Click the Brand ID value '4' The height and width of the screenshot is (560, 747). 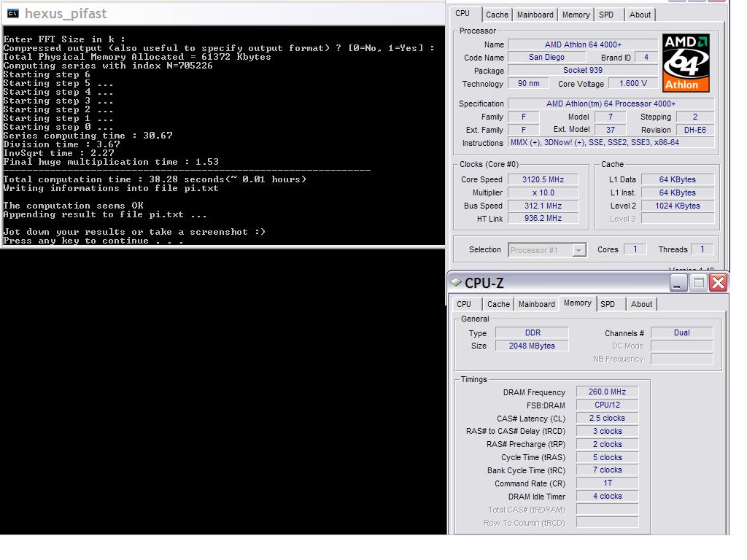pos(646,57)
